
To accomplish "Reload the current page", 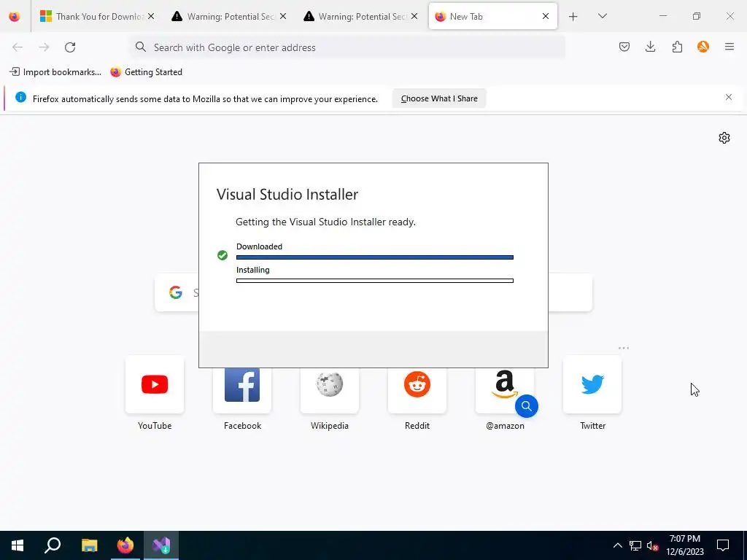I will coord(70,47).
